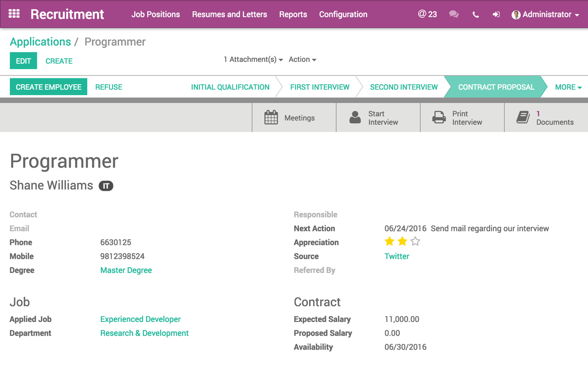Click the Print Interview printer icon

[439, 118]
